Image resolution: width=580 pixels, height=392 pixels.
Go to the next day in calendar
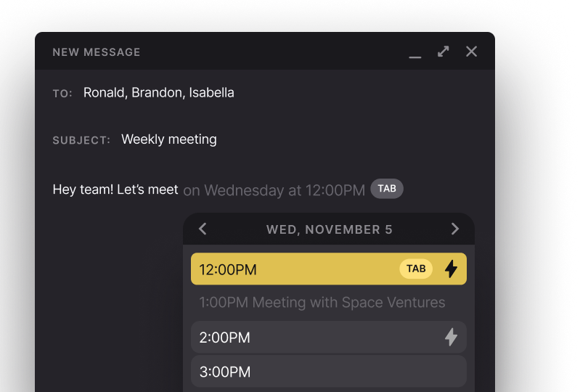[x=455, y=229]
